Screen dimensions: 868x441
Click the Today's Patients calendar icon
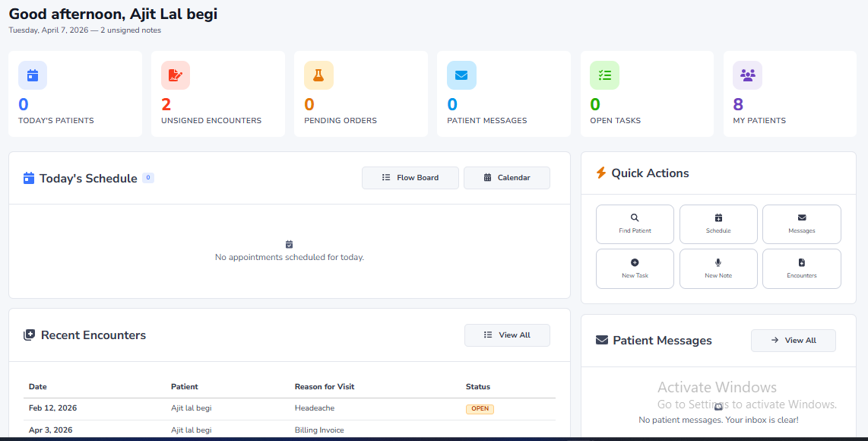[33, 75]
